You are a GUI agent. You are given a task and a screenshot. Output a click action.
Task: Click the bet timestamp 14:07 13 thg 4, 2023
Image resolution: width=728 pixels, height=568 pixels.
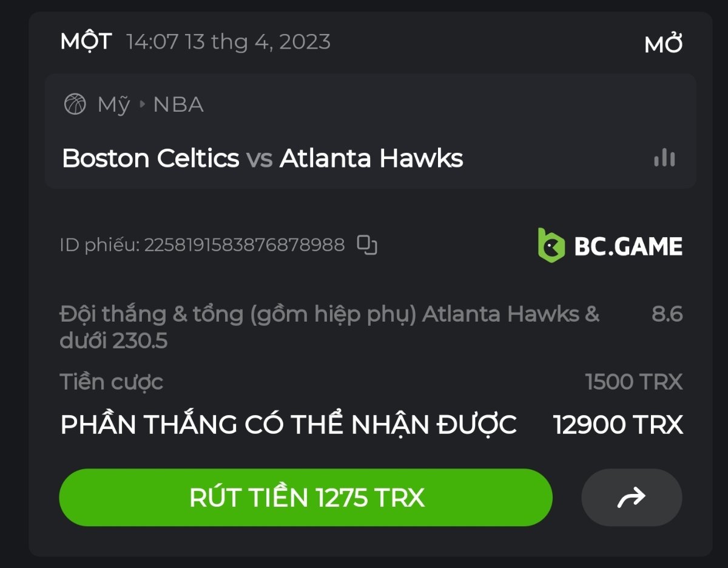(229, 42)
